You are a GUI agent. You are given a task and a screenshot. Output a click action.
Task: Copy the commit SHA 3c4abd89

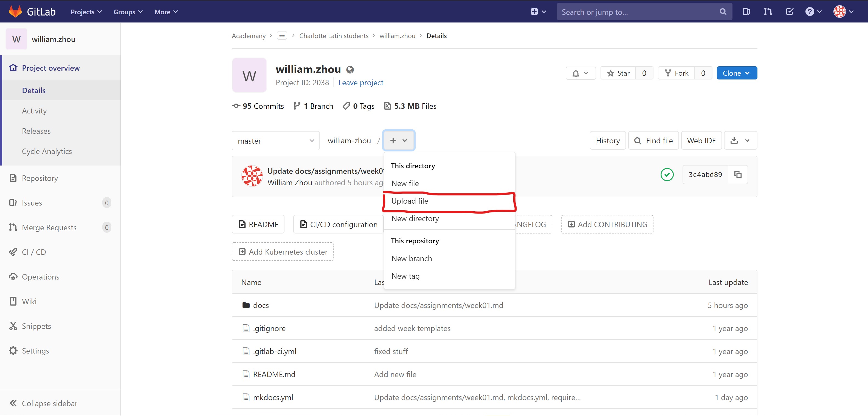point(738,174)
